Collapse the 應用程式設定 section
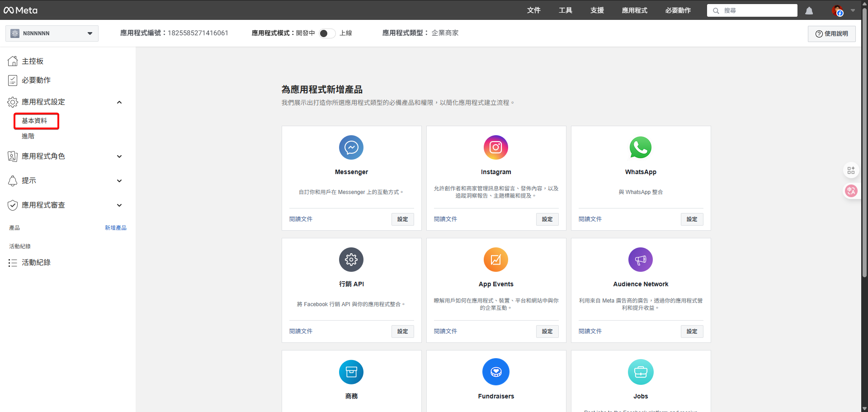The width and height of the screenshot is (868, 412). 119,102
